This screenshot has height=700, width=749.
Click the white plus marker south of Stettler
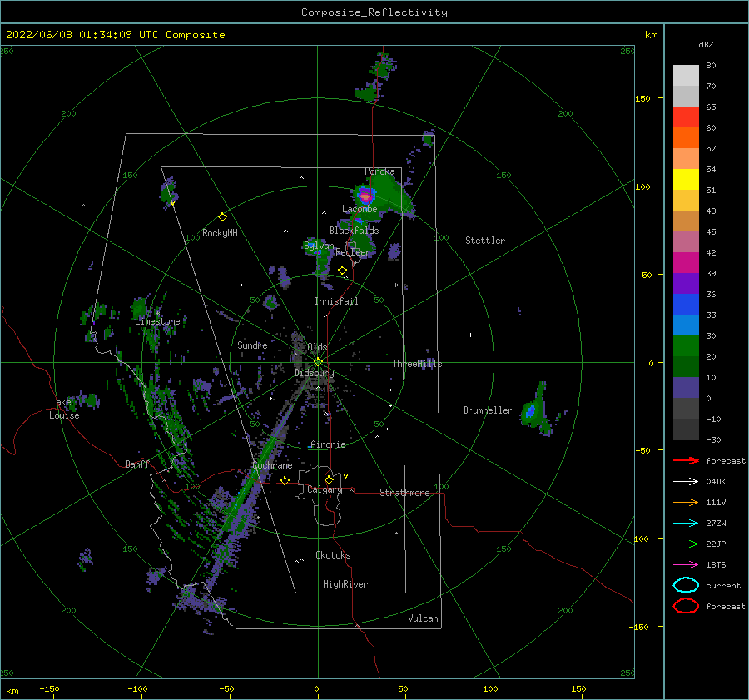click(x=470, y=335)
